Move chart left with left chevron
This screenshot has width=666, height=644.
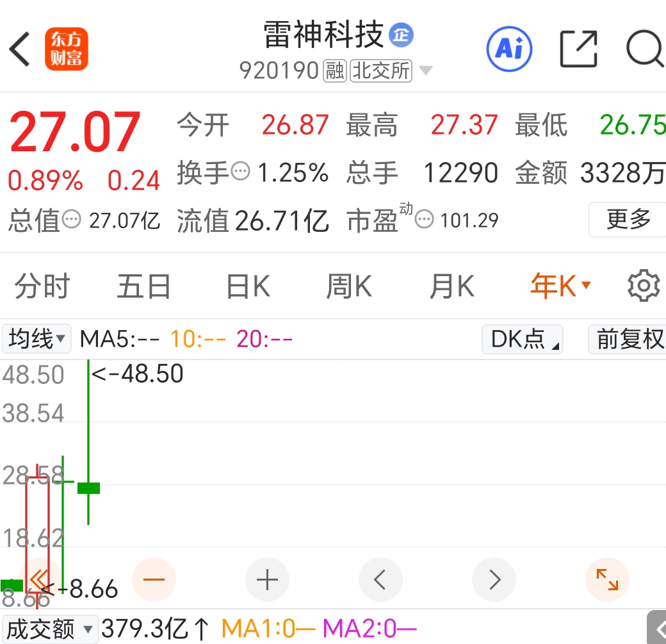point(380,579)
